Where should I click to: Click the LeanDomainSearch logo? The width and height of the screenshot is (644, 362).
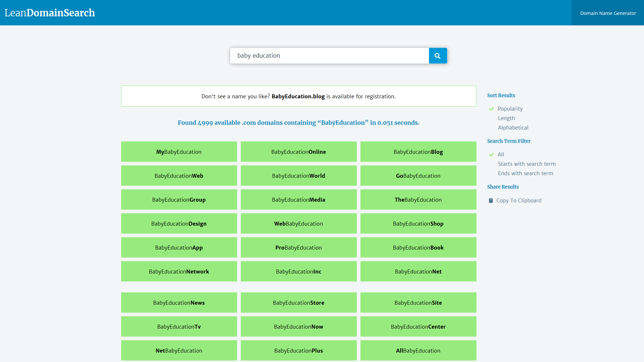[50, 13]
